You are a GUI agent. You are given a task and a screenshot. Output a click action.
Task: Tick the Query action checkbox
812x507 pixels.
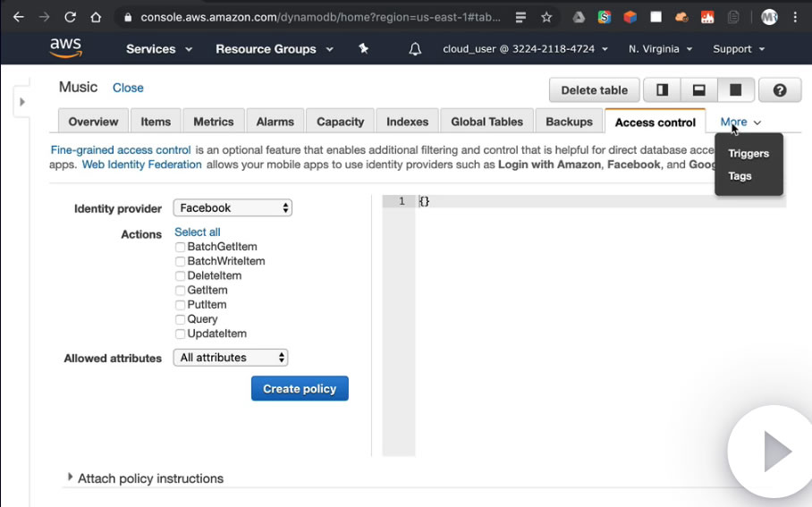pos(181,319)
